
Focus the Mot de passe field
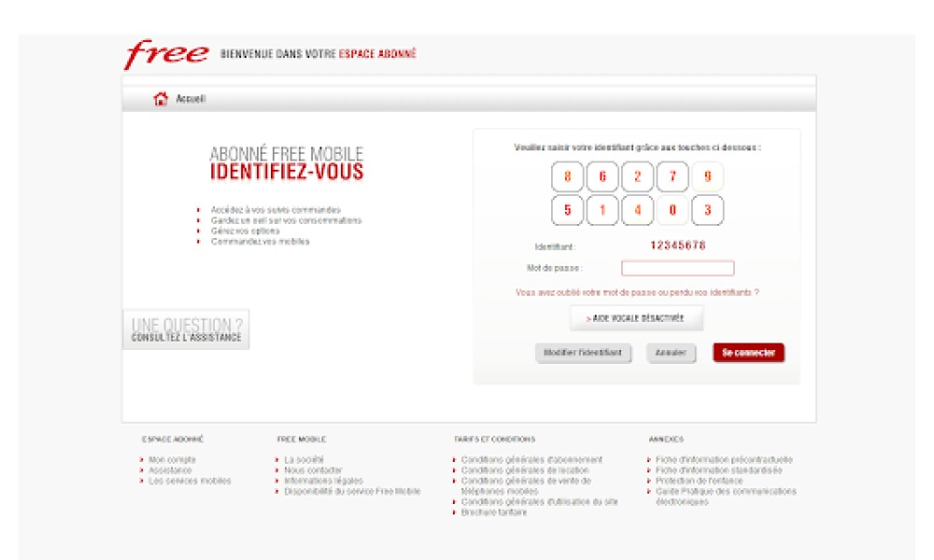[x=678, y=269]
